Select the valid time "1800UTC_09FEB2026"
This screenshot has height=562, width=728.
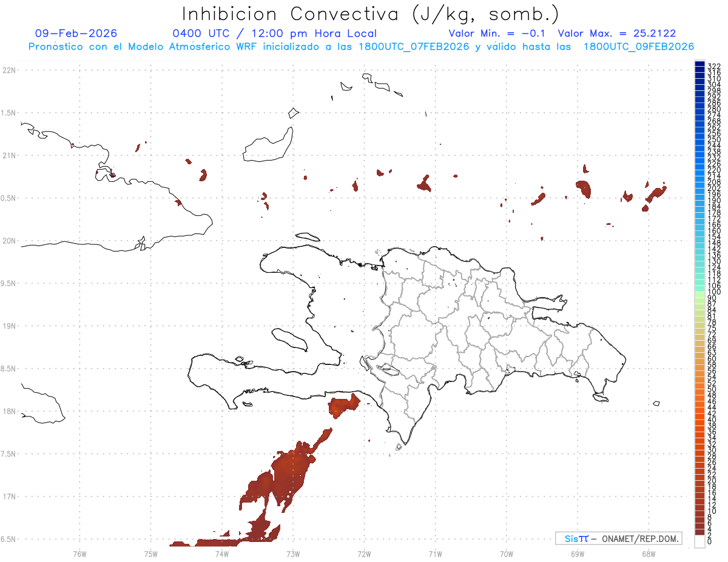[639, 47]
